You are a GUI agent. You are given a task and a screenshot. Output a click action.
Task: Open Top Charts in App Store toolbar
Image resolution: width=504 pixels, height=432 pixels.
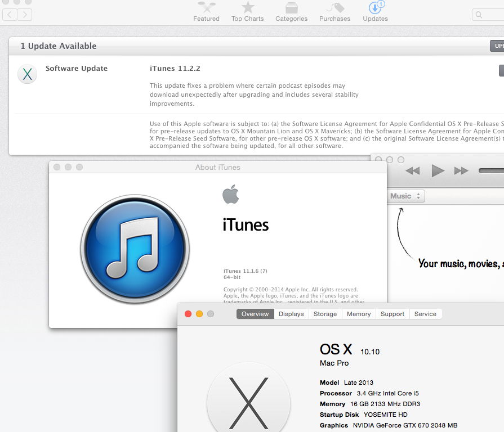click(x=248, y=12)
